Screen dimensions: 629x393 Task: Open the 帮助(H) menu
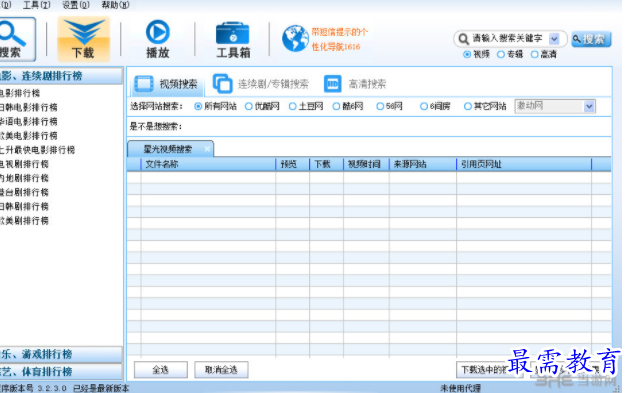click(116, 5)
